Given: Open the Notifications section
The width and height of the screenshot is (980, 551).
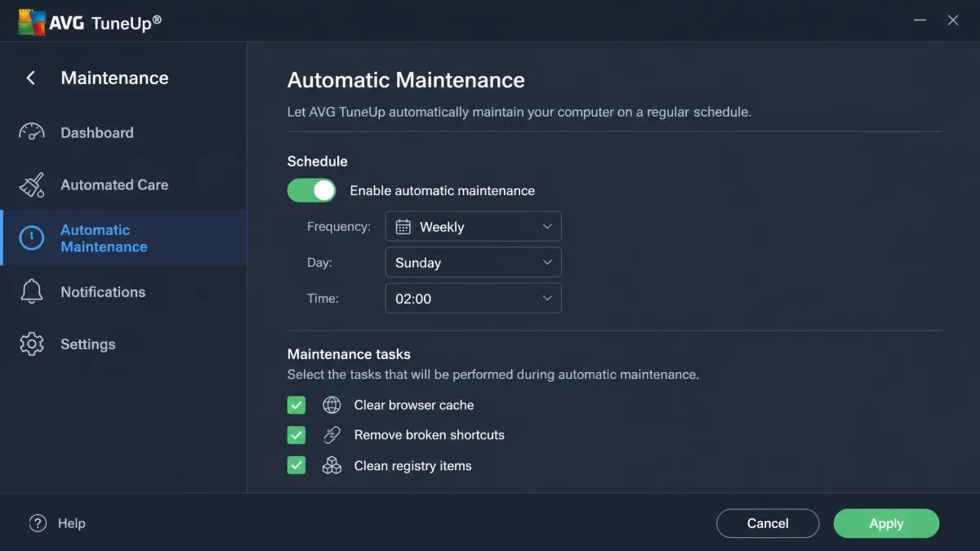Looking at the screenshot, I should 123,291.
